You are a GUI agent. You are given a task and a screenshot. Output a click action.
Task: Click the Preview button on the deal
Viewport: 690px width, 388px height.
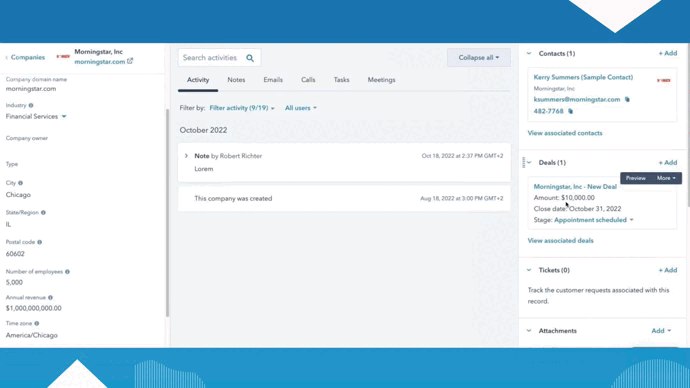tap(635, 178)
